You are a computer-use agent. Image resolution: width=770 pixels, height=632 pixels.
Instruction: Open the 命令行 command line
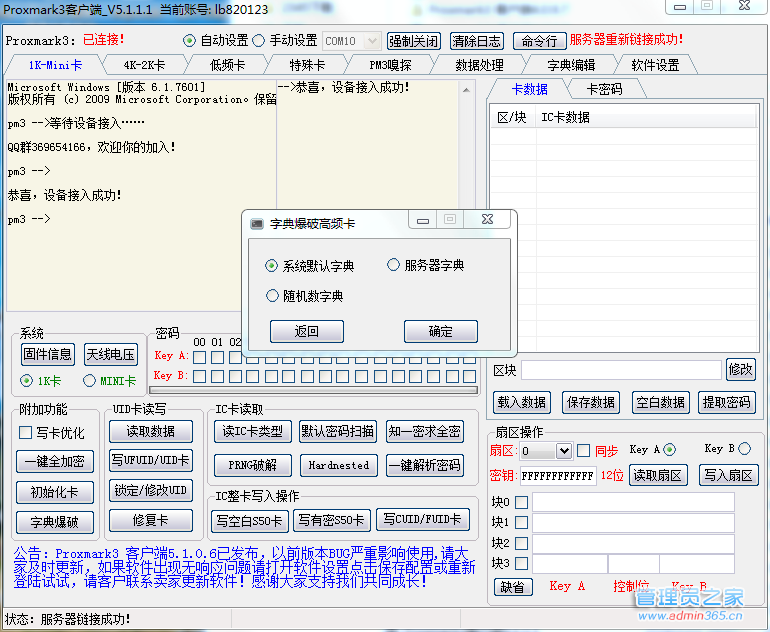(x=539, y=41)
